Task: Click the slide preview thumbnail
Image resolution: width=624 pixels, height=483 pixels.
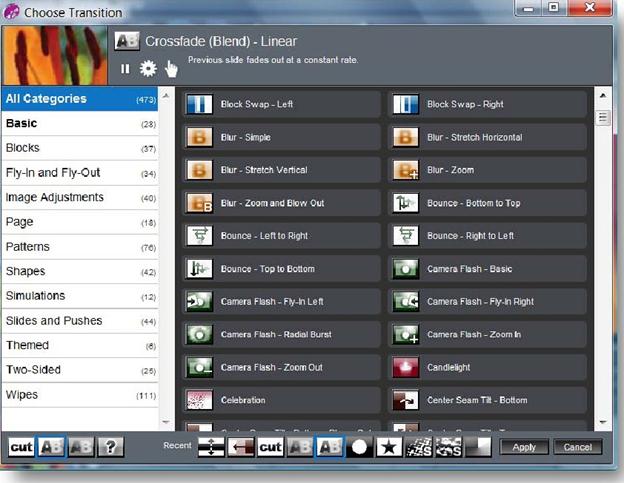Action: pyautogui.click(x=54, y=55)
